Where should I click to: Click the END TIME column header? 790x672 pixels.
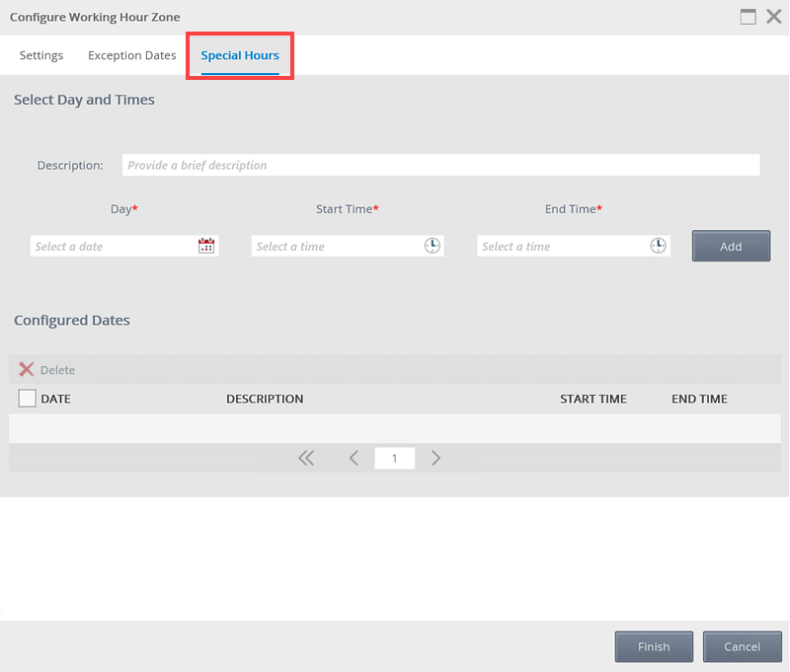pos(699,399)
